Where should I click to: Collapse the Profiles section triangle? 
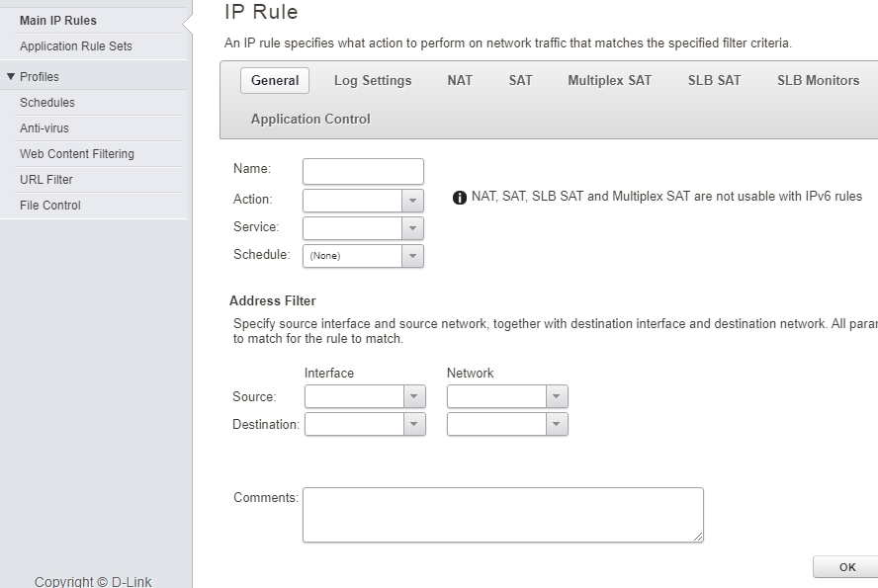click(x=11, y=77)
